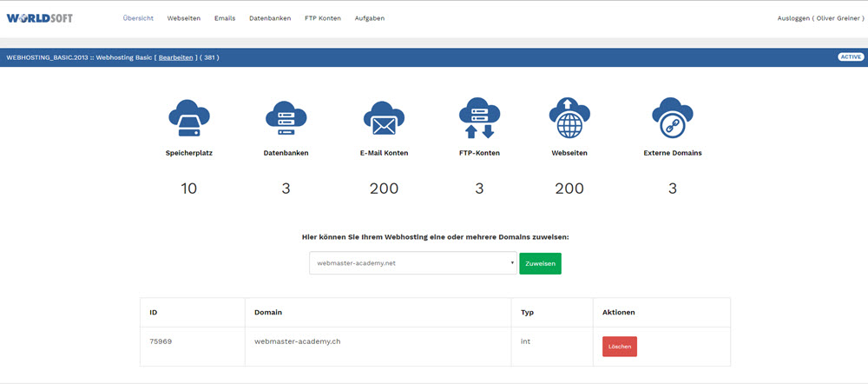Click the ACTIVE status badge

coord(850,57)
